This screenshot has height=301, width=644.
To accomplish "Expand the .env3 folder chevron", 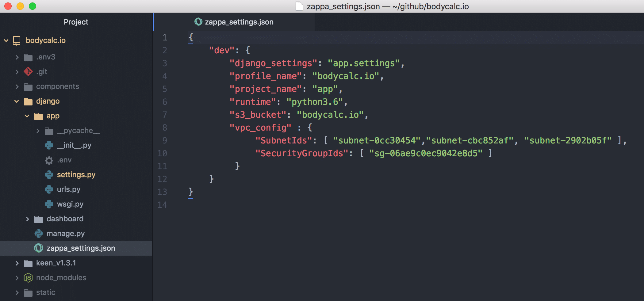I will (x=17, y=57).
